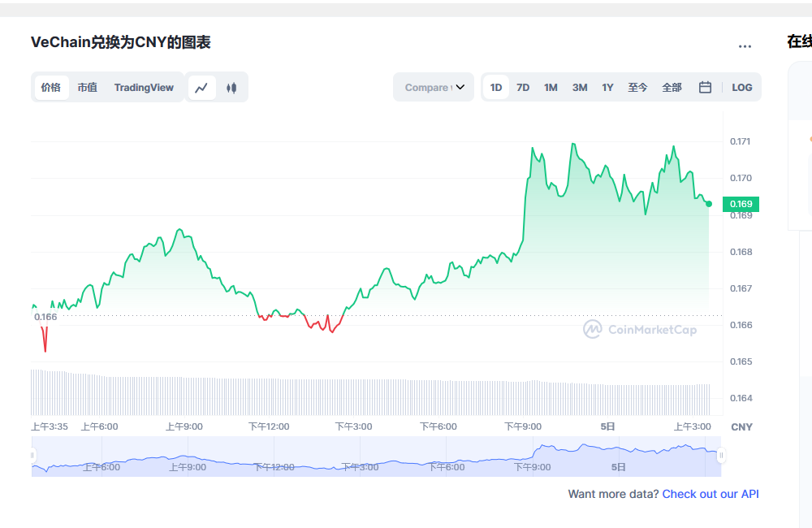Expand the Compare dropdown
Viewport: 812px width, 528px height.
pyautogui.click(x=434, y=87)
